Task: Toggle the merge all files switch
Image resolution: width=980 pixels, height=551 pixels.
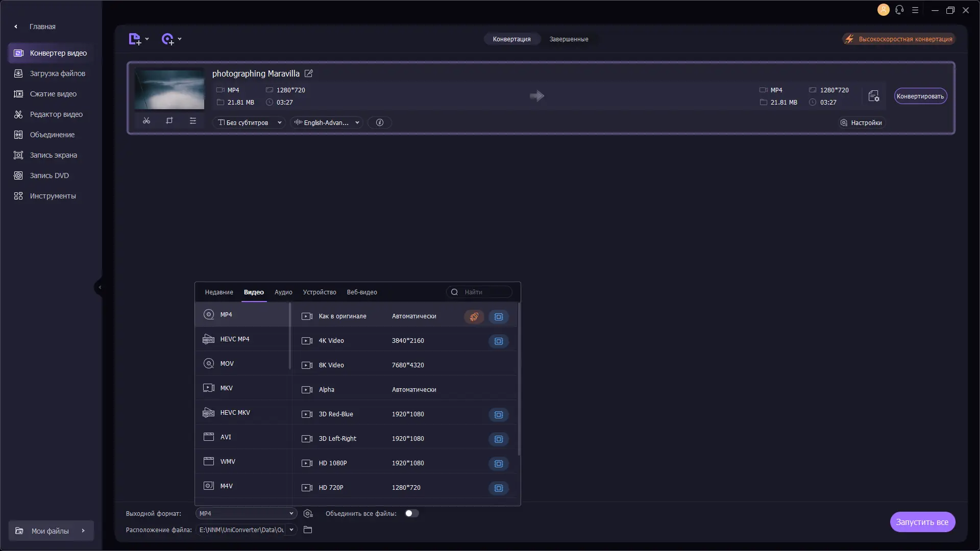Action: point(412,514)
